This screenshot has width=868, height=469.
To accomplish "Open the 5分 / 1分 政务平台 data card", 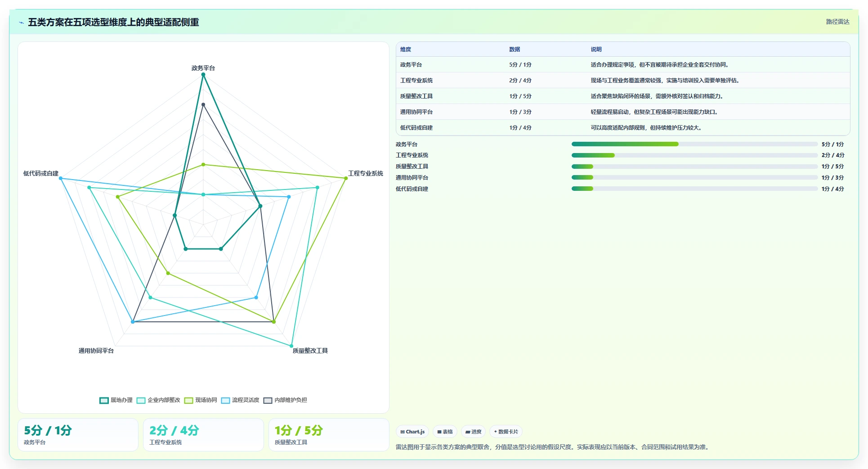I will [x=78, y=435].
